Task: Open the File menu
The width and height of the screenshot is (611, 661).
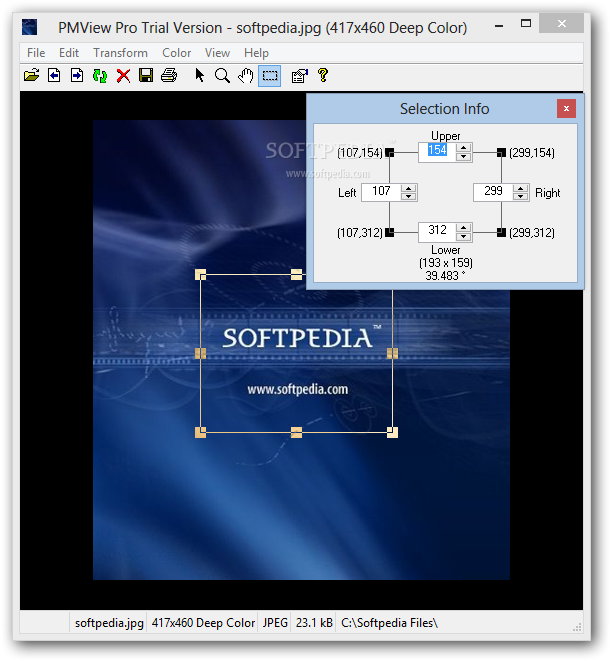Action: [36, 53]
